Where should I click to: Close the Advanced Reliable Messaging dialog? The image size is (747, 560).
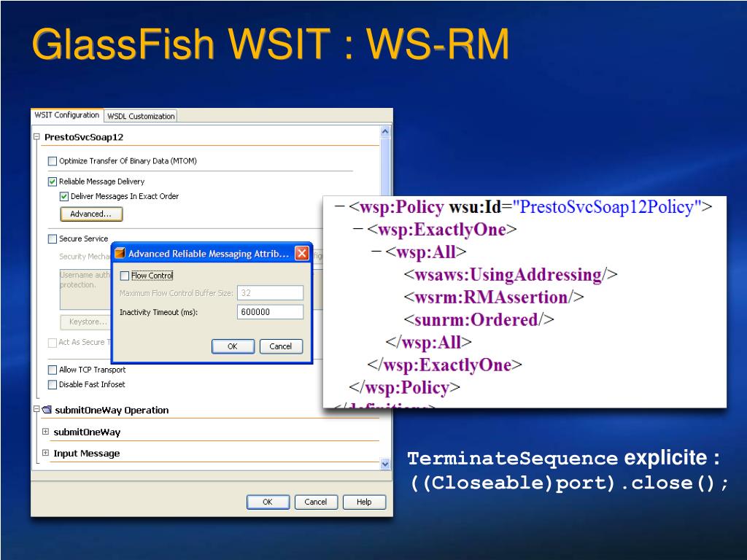(302, 253)
